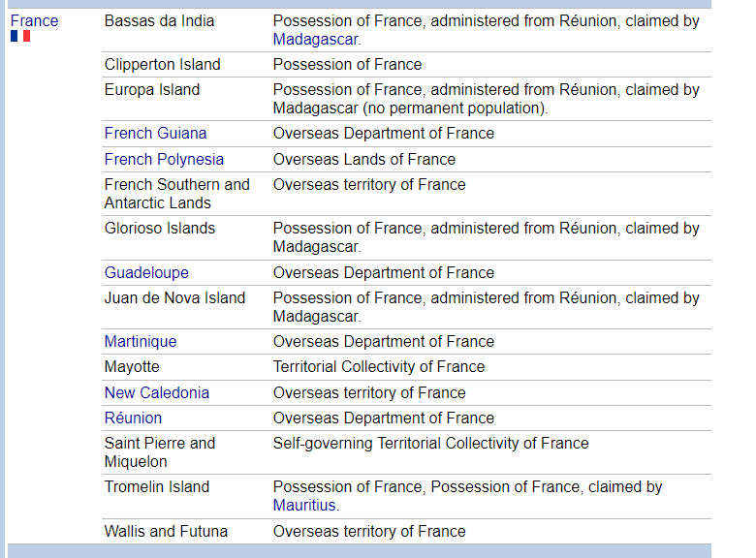
Task: Open the France country link
Action: tap(34, 20)
